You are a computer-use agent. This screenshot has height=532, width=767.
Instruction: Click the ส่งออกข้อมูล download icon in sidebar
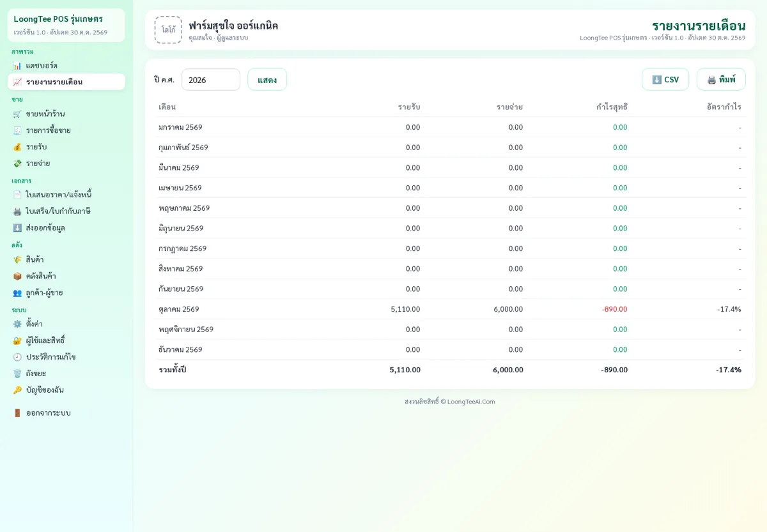pos(17,228)
